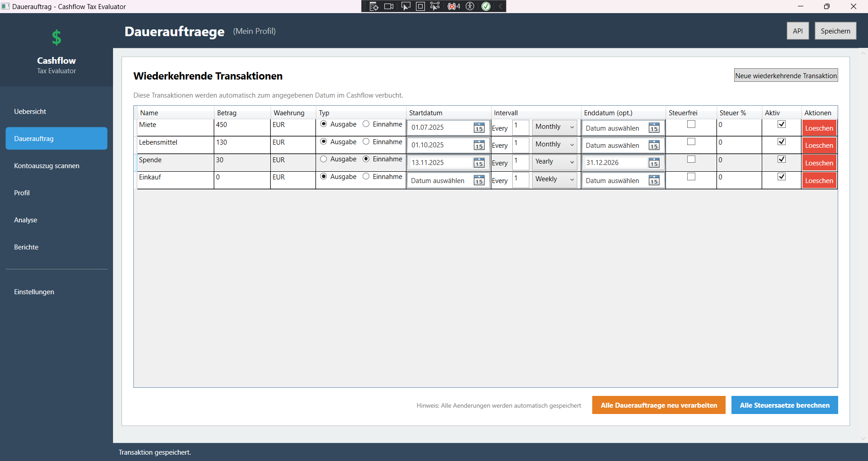Select Analyse in the sidebar
Viewport: 868px width, 461px height.
25,220
